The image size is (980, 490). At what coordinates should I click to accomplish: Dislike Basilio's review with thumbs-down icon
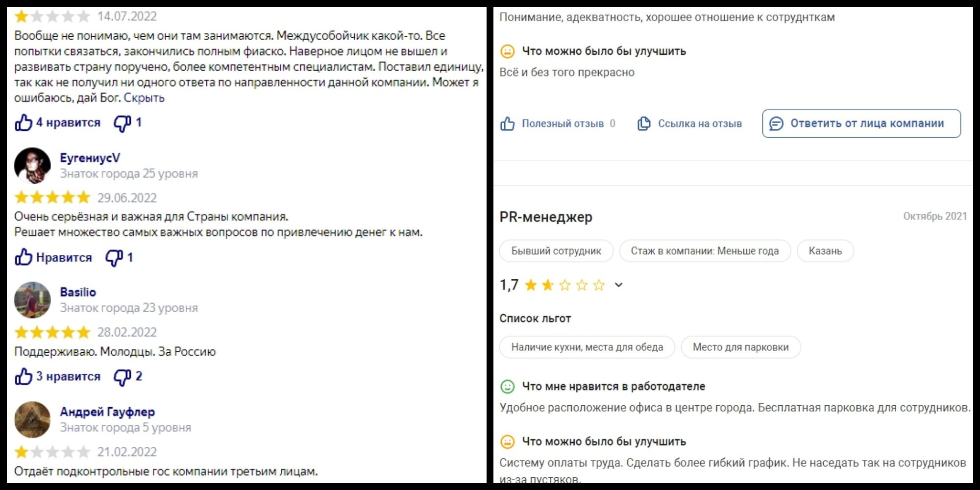click(x=122, y=377)
